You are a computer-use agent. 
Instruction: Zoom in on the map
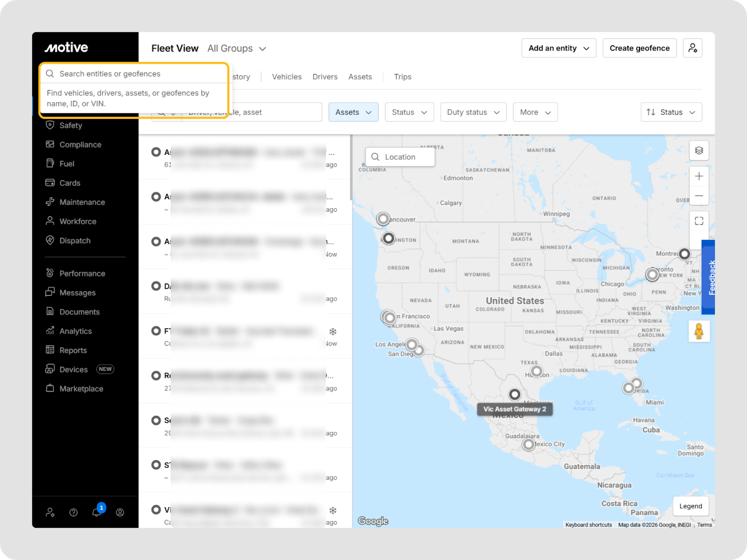pyautogui.click(x=698, y=176)
